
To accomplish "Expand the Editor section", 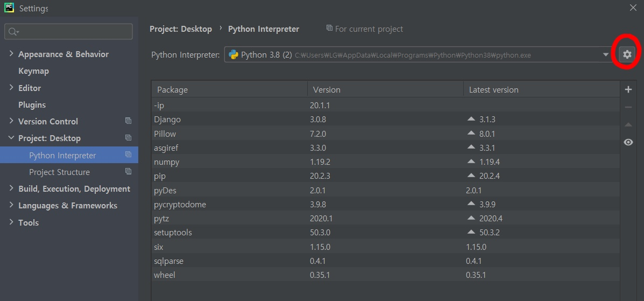I will click(11, 88).
